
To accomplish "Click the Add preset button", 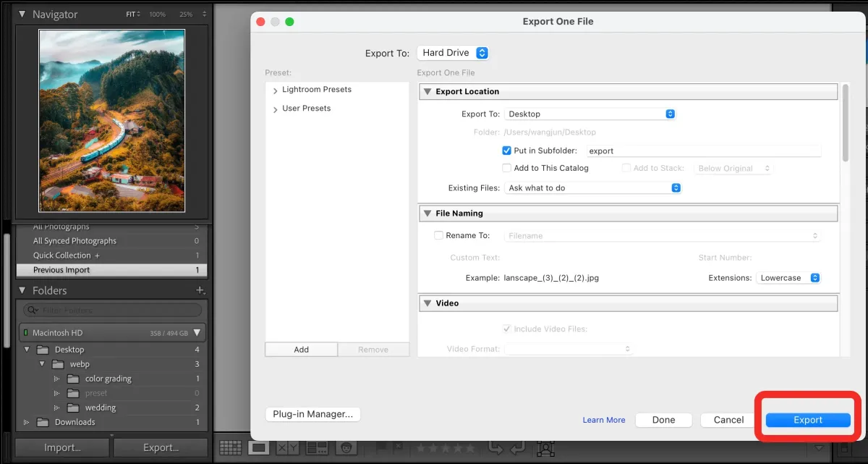I will tap(302, 350).
